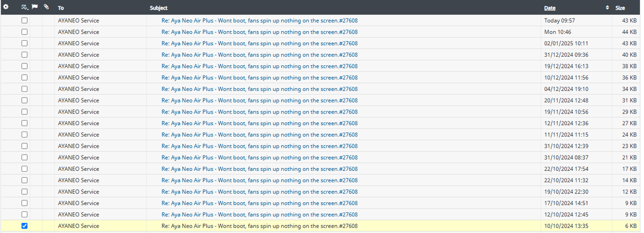Open the email subject from Mon 10:46

tap(260, 32)
